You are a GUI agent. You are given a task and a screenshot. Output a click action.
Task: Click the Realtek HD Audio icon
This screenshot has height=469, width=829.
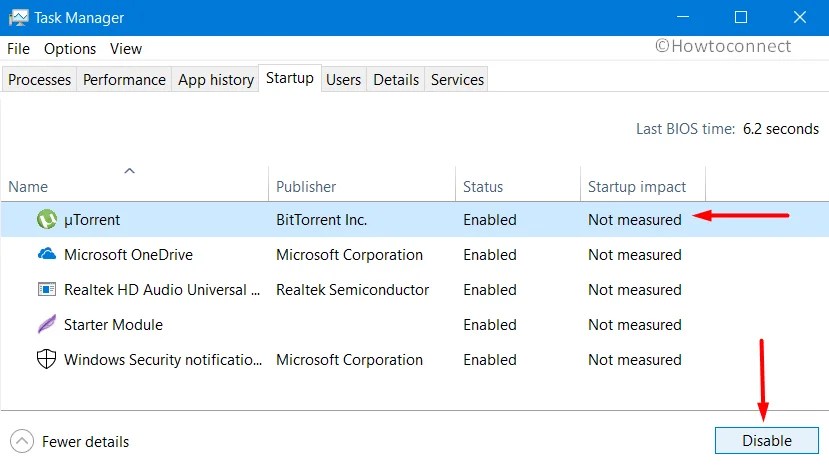pos(47,289)
